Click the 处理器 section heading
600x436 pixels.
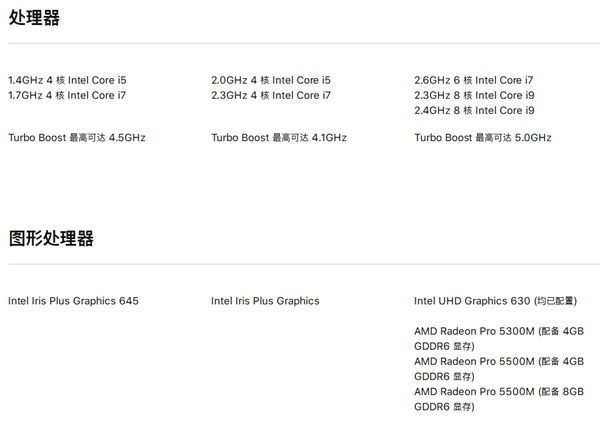pyautogui.click(x=34, y=17)
